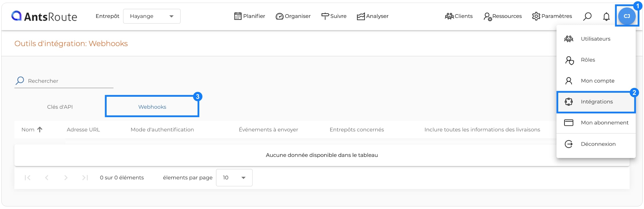
Task: Open the notifications bell
Action: click(606, 17)
